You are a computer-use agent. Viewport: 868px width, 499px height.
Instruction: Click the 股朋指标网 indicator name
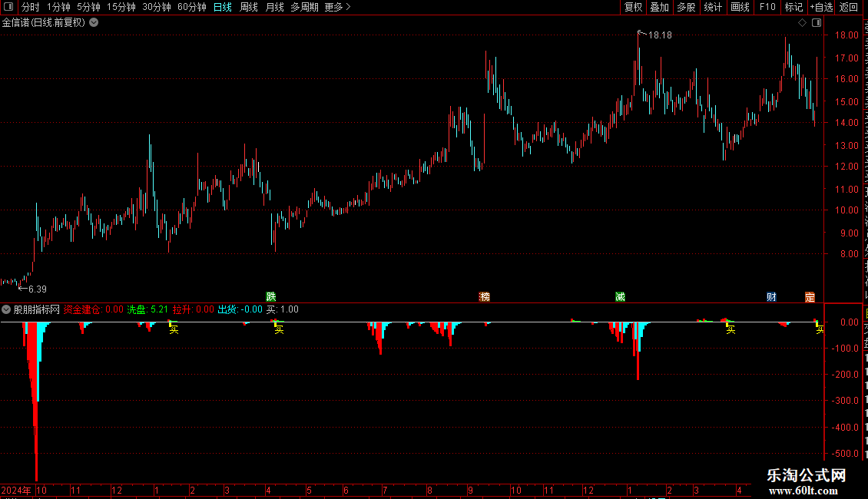coord(37,310)
